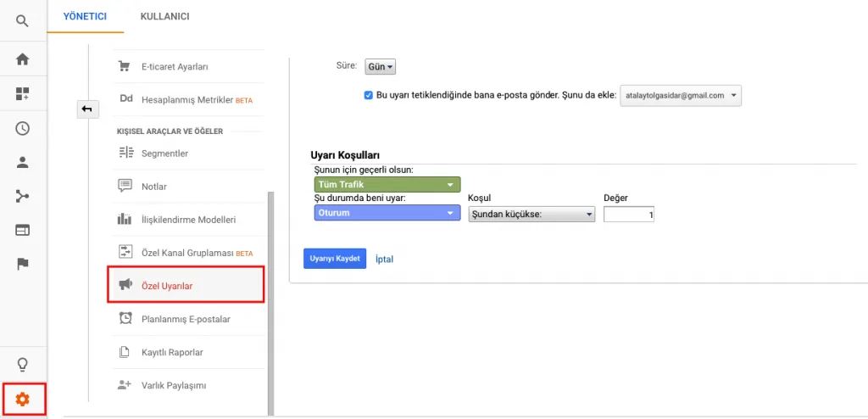Open Home via the house icon
Screen dimensions: 868x419
pyautogui.click(x=22, y=59)
